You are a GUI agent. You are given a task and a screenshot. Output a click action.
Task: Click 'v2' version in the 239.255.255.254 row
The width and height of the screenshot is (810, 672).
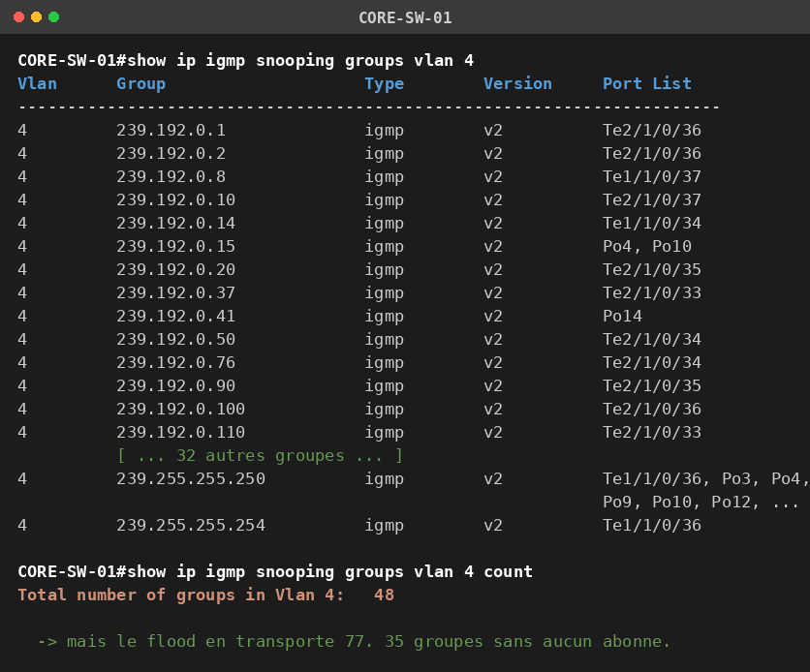[493, 525]
